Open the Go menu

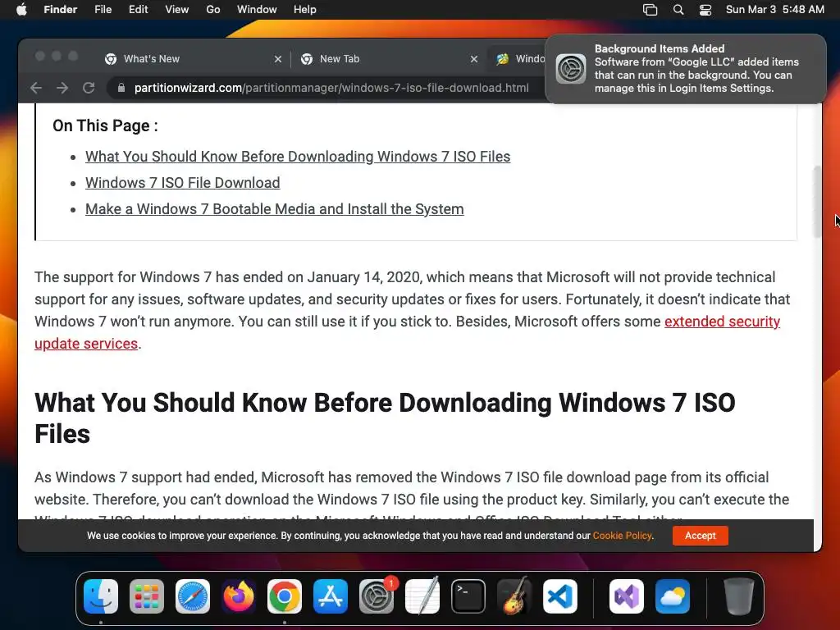tap(213, 10)
